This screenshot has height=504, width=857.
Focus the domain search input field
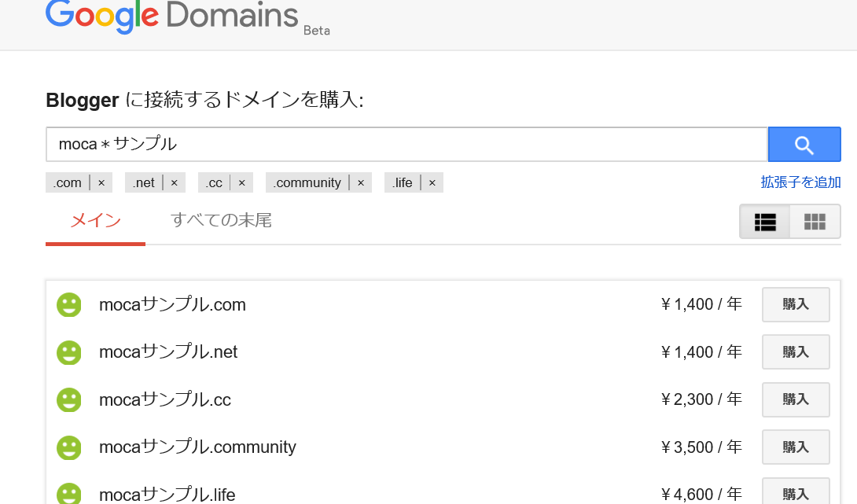pyautogui.click(x=406, y=145)
